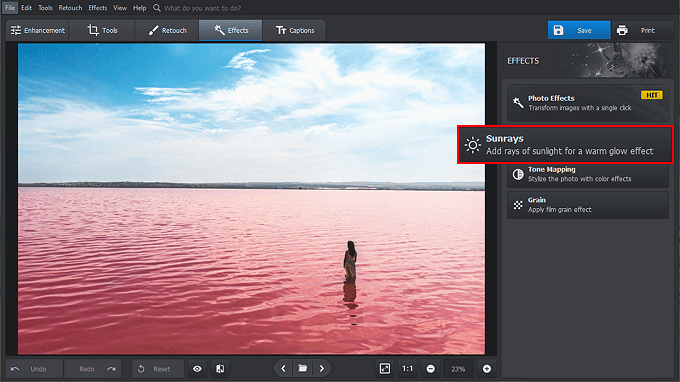The height and width of the screenshot is (382, 680).
Task: Zoom out with the minus icon
Action: (431, 369)
